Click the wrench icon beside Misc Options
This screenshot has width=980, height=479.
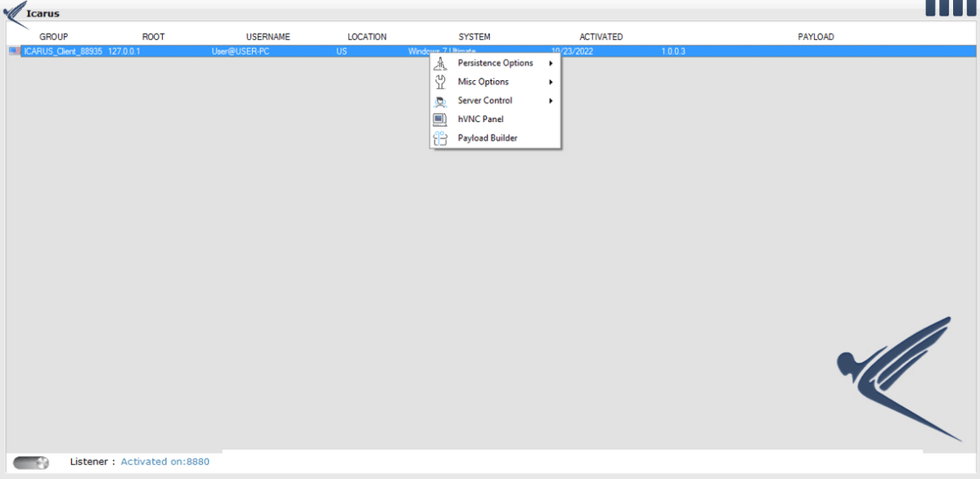click(x=440, y=82)
